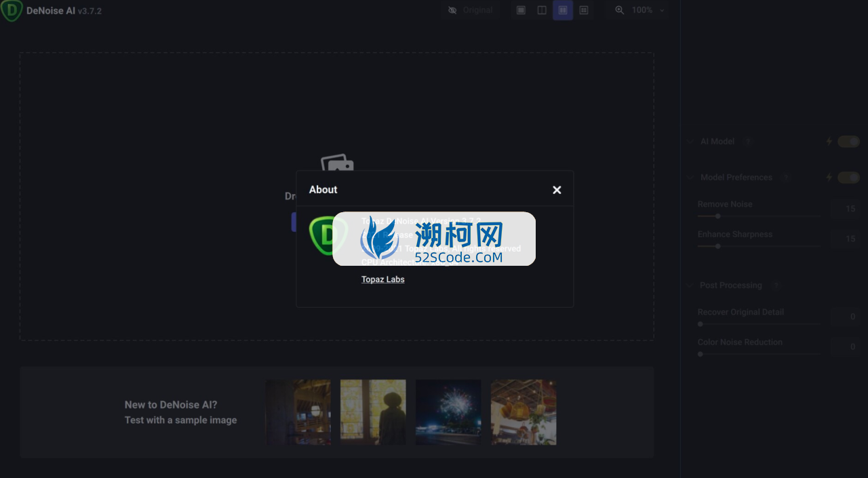Open the silhouette with hat sample image
Screen dimensions: 868x478
click(373, 412)
